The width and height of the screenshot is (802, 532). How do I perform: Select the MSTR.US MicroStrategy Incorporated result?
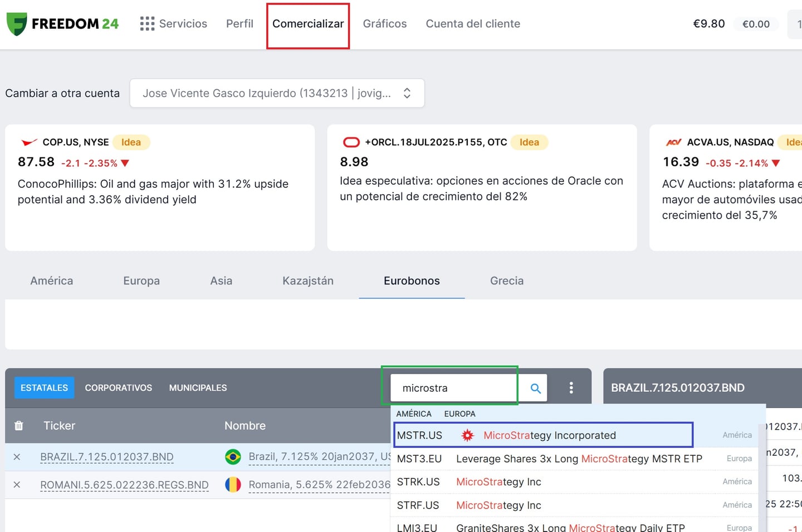pyautogui.click(x=543, y=435)
